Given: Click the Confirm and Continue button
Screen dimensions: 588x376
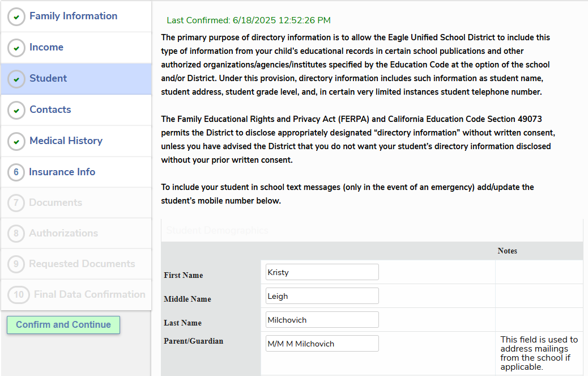Looking at the screenshot, I should (x=63, y=325).
